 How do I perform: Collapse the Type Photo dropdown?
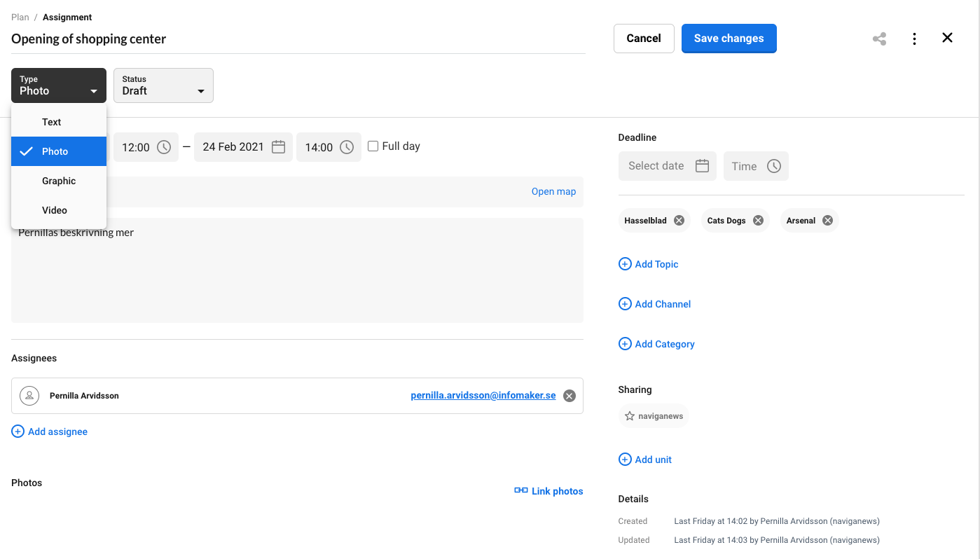[x=59, y=85]
